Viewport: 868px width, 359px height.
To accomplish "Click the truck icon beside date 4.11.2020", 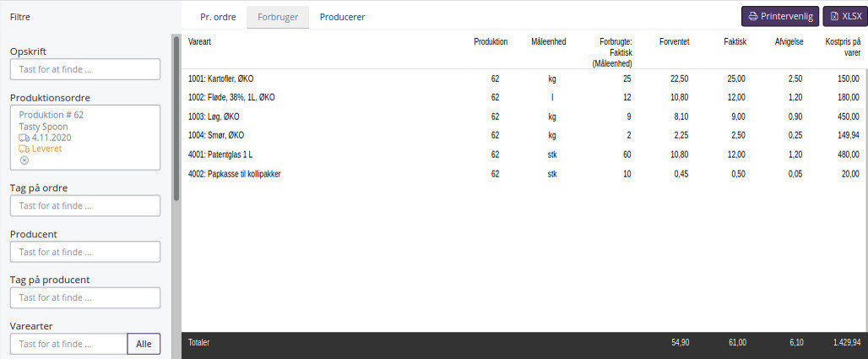I will (24, 138).
